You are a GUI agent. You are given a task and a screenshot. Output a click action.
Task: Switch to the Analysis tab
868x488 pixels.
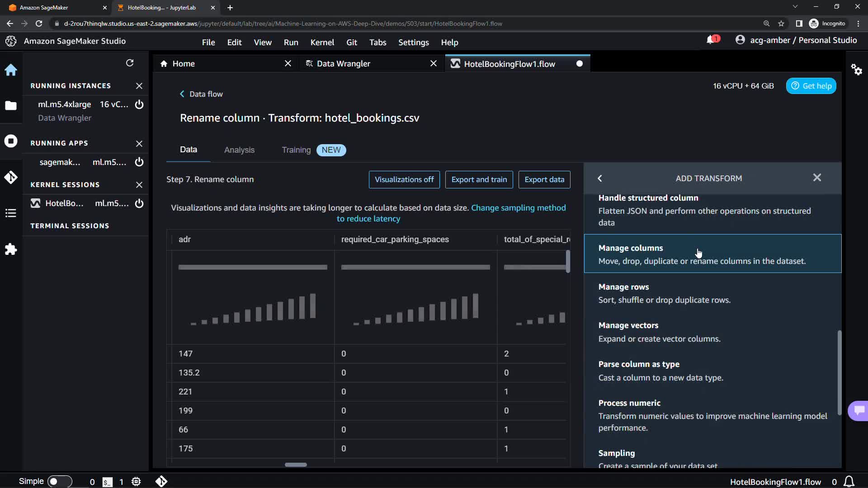click(239, 150)
